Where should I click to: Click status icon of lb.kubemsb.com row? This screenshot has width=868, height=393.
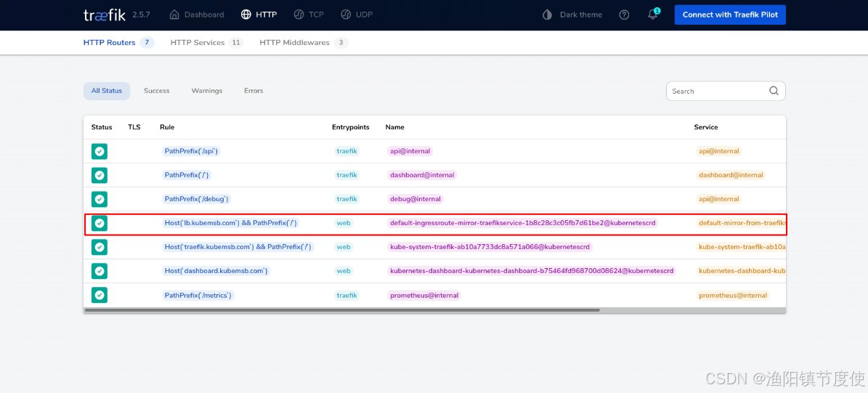(99, 223)
